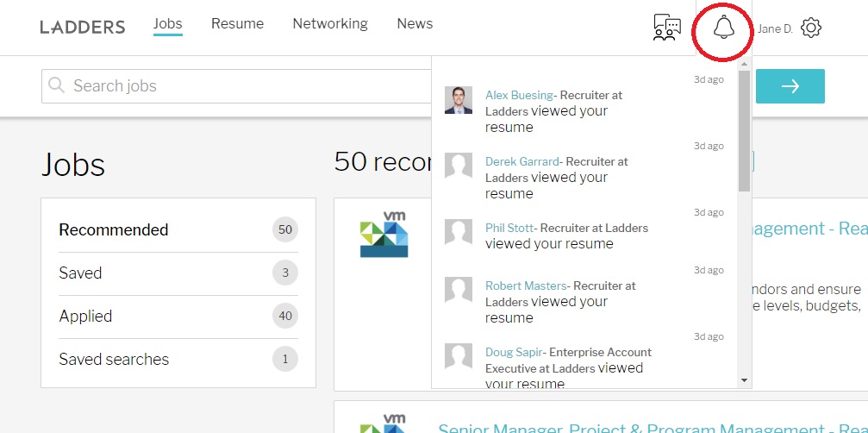Click the search magnifier icon
The image size is (868, 433).
[57, 85]
